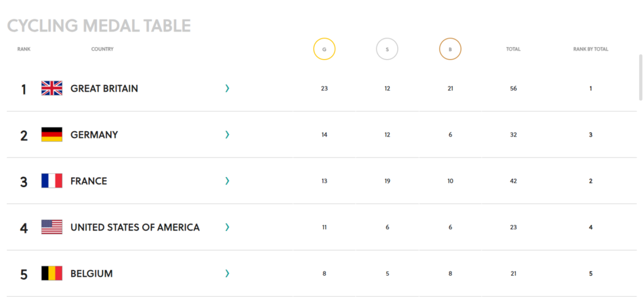Click the COUNTRY column header
The image size is (644, 301).
pyautogui.click(x=103, y=49)
